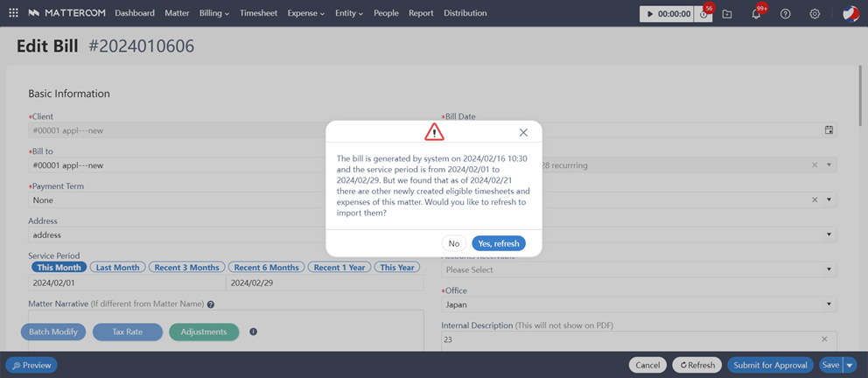The image size is (868, 378).
Task: Select Recent 3 Months service period
Action: point(186,267)
